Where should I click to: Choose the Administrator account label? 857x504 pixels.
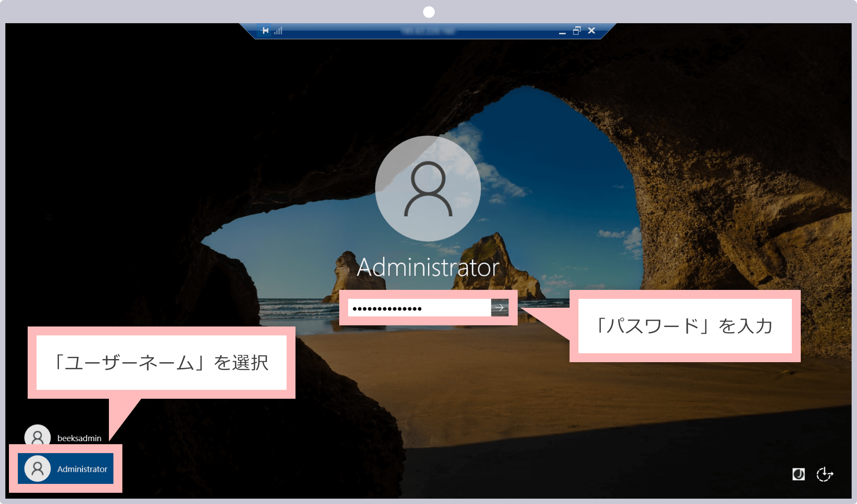point(82,469)
